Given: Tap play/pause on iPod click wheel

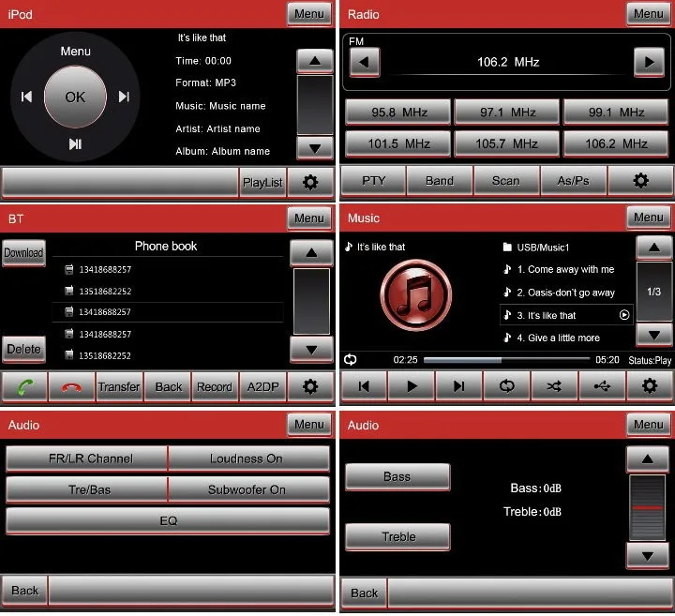Looking at the screenshot, I should tap(75, 143).
